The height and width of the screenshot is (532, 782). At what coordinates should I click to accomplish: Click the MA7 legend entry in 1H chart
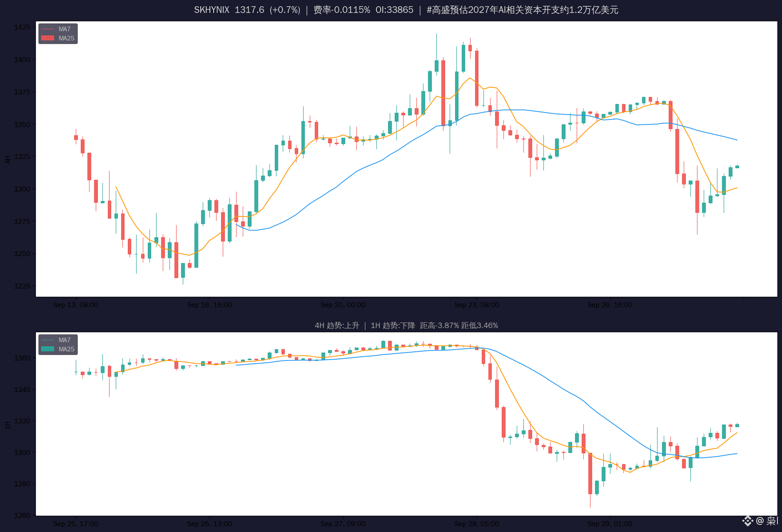pos(58,340)
